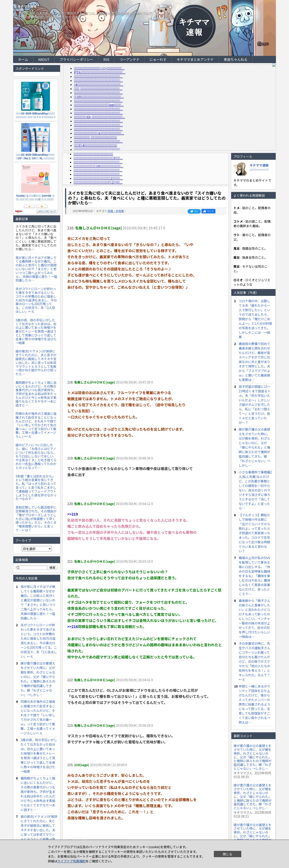Open weekly ranking 5 小さな事務所で事務職2人
The height and width of the screenshot is (868, 289).
(x=255, y=490)
